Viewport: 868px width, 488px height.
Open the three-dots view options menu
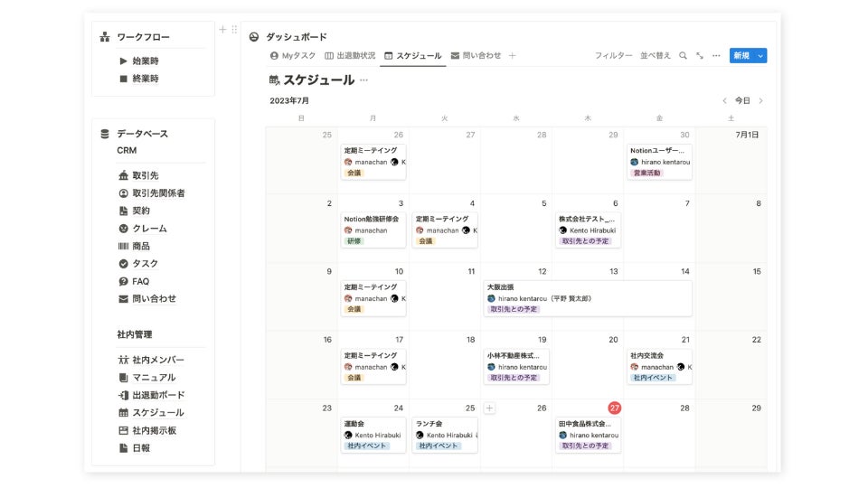(716, 56)
